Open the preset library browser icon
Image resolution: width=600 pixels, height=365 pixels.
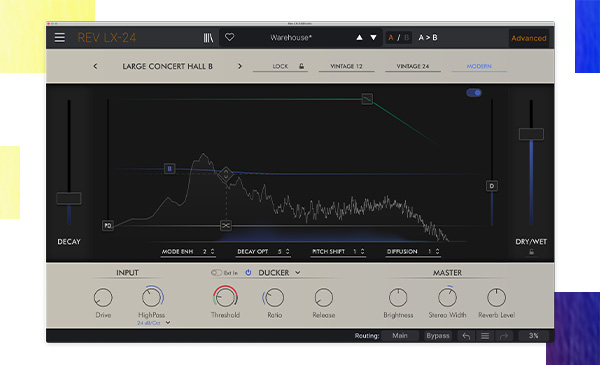coord(208,37)
